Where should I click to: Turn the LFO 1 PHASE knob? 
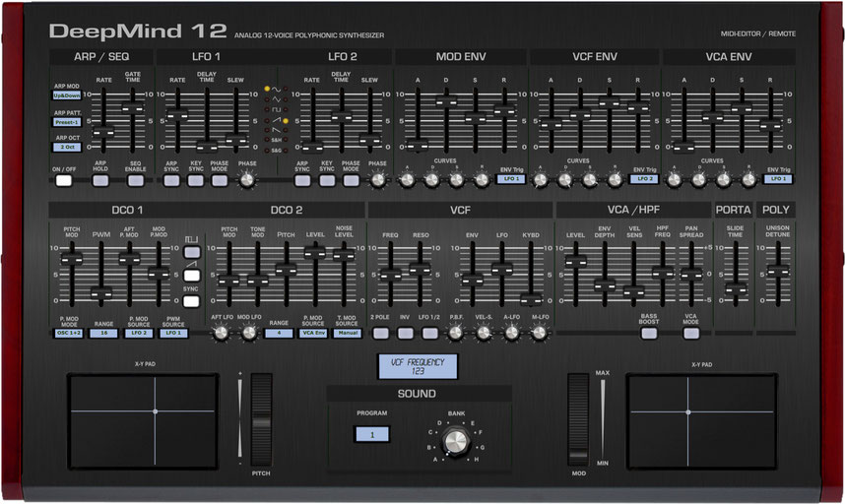point(247,180)
